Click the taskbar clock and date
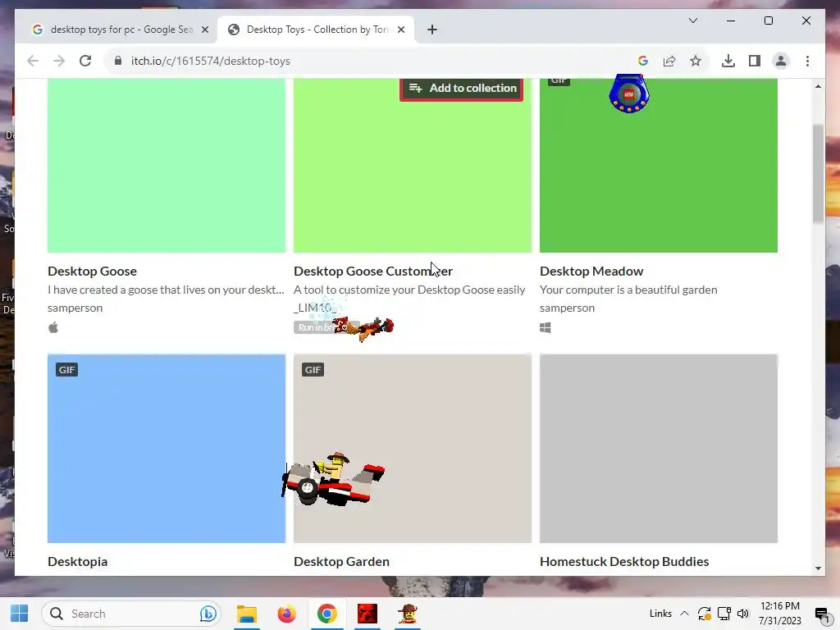Image resolution: width=840 pixels, height=630 pixels. 779,614
